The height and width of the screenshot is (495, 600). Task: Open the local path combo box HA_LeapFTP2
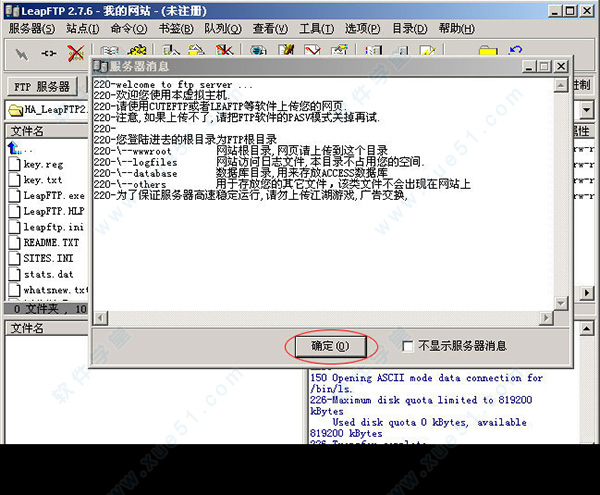click(x=47, y=110)
